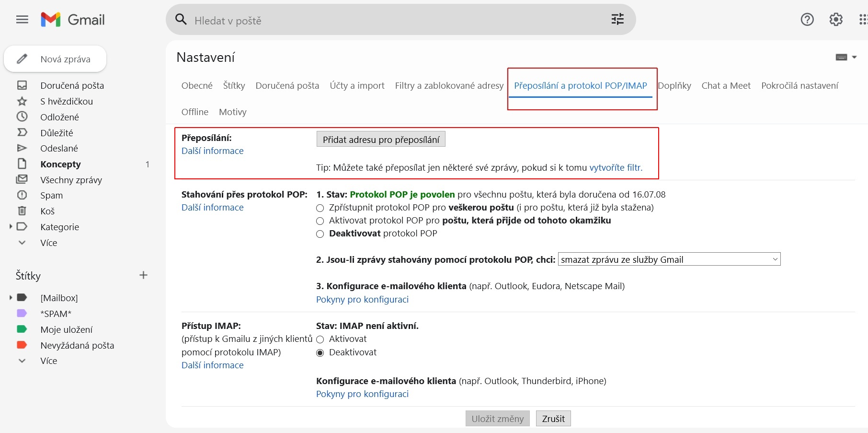868x433 pixels.
Task: Click the Koš trash icon
Action: click(x=22, y=211)
